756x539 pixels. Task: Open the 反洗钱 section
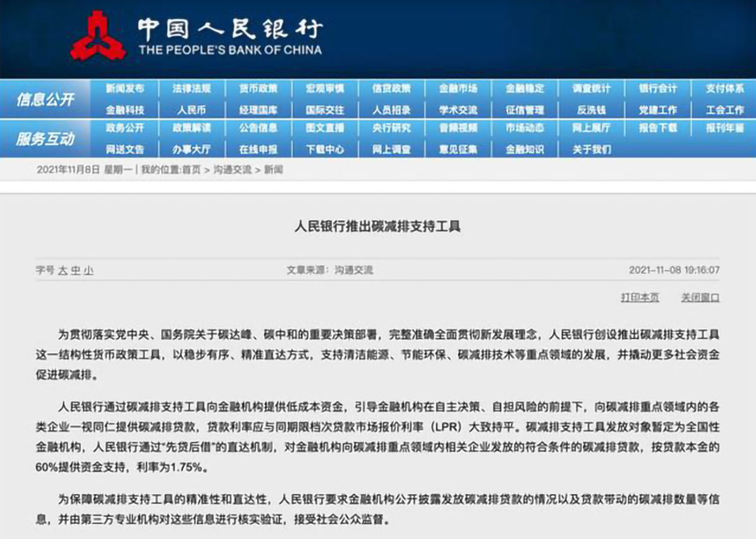point(591,110)
